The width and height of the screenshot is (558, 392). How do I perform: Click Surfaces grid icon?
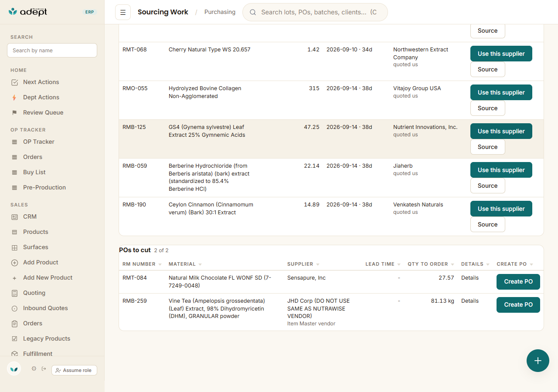click(14, 247)
